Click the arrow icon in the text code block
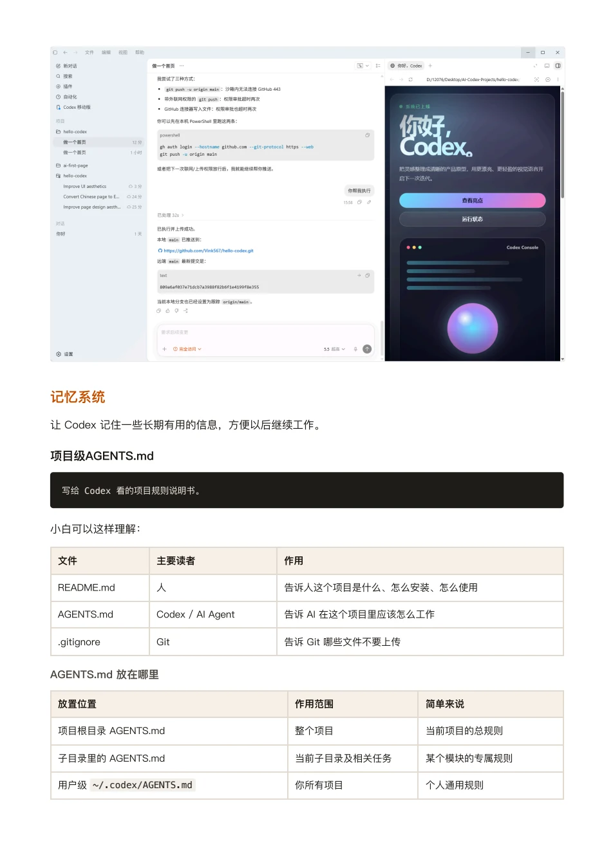This screenshot has height=868, width=613. (359, 276)
